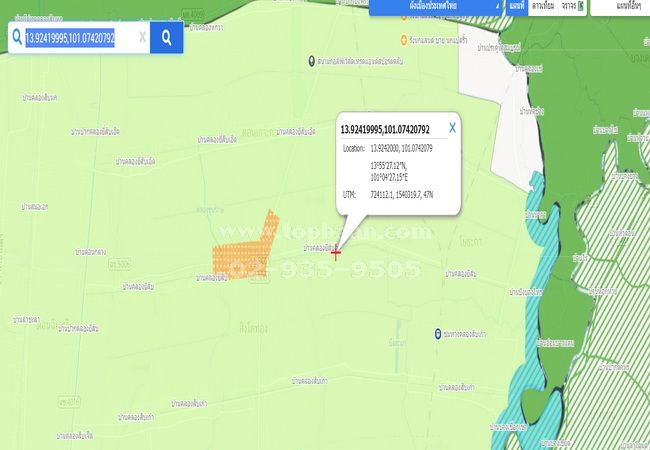
Task: Switch to แผนที่ map view
Action: pos(516,6)
